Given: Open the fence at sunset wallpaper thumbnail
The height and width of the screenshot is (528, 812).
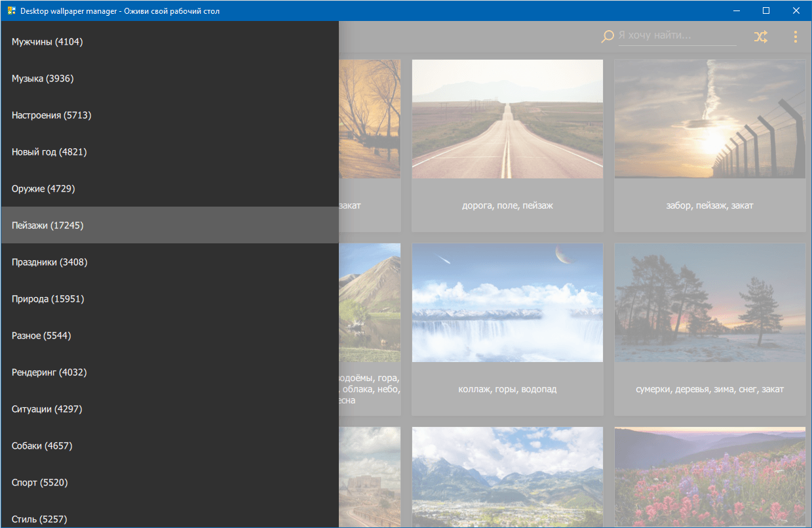Looking at the screenshot, I should pyautogui.click(x=710, y=119).
